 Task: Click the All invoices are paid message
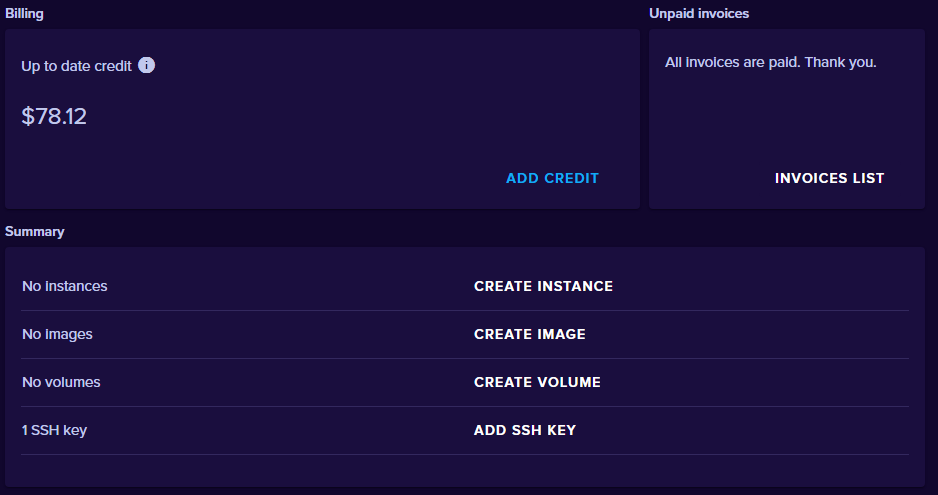(x=770, y=62)
